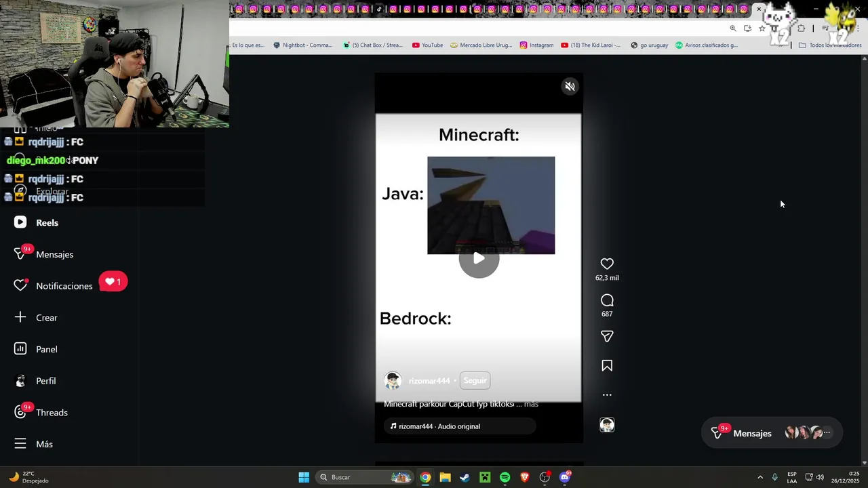868x488 pixels.
Task: Open Notificaciones in the sidebar
Action: click(x=64, y=286)
